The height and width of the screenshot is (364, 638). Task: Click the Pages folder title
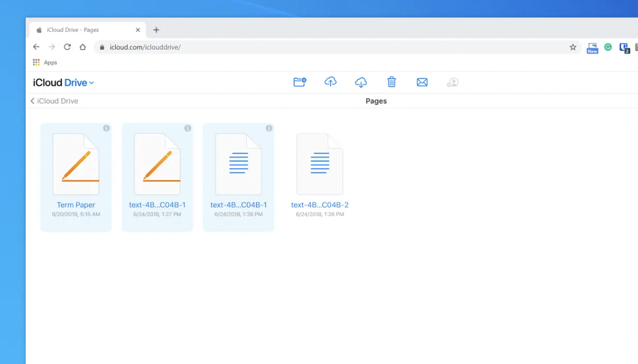tap(376, 101)
